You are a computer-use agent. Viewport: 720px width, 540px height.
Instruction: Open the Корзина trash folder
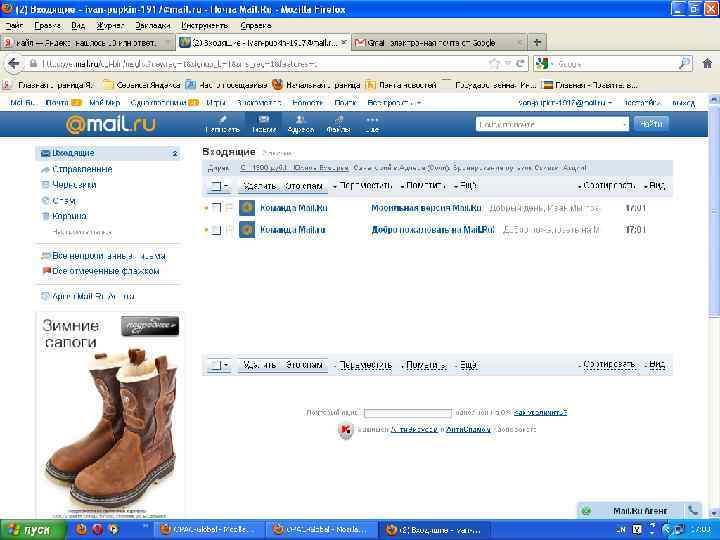(69, 216)
